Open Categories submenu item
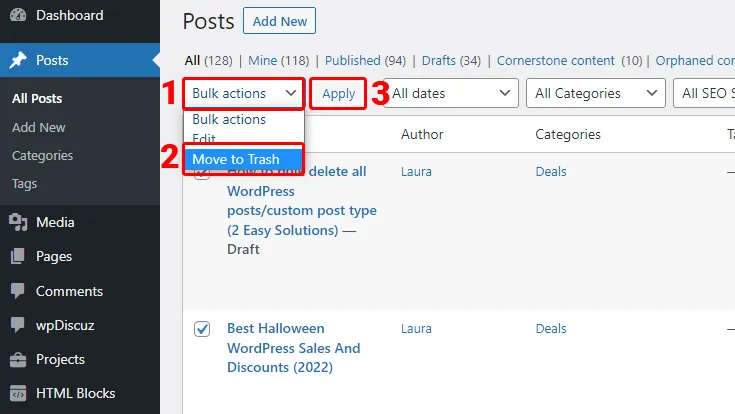This screenshot has width=735, height=414. [42, 155]
